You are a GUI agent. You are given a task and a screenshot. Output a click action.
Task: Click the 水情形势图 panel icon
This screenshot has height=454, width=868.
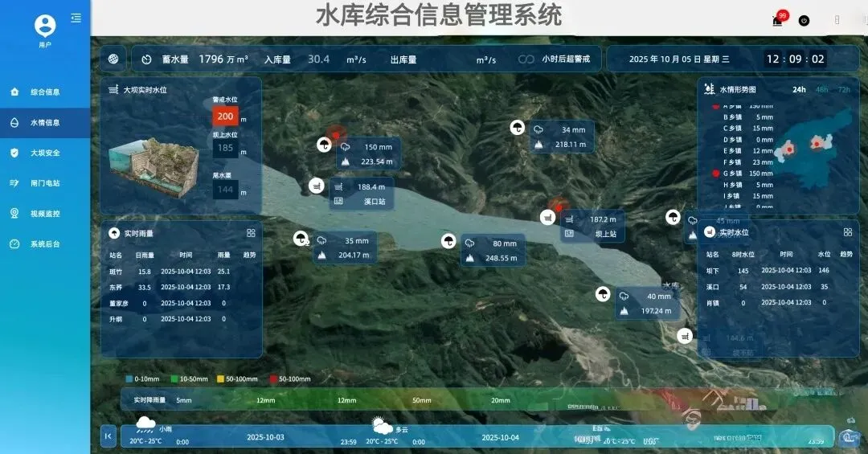tap(709, 88)
